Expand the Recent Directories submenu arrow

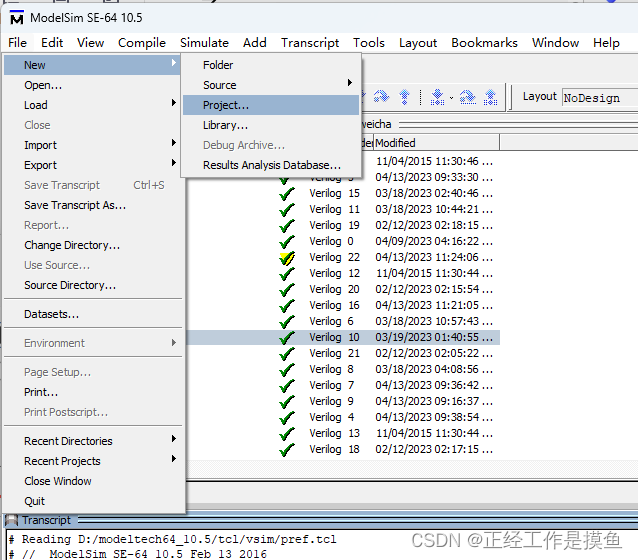pyautogui.click(x=174, y=438)
